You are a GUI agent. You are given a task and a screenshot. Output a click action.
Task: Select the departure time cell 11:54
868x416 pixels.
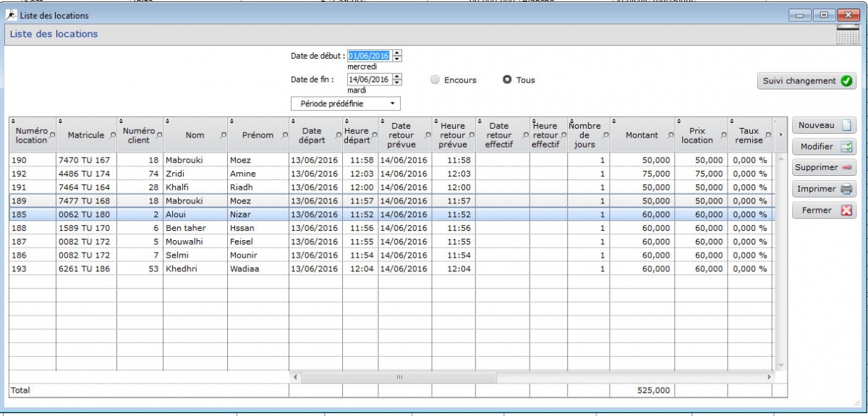pos(360,255)
